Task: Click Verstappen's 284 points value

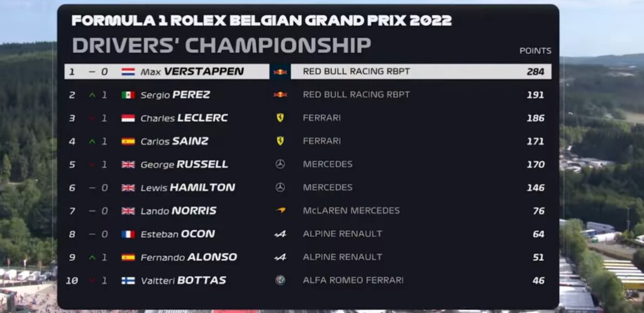Action: [x=535, y=72]
